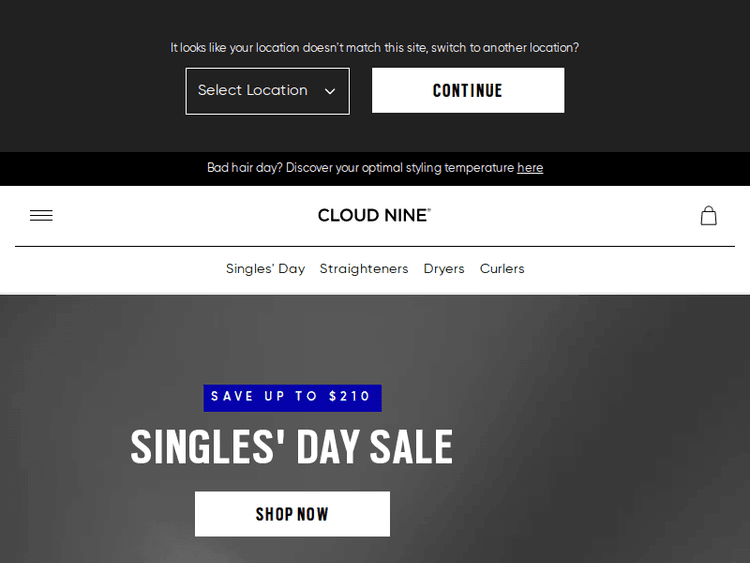
Task: Click the SINGLES' DAY SALE headline
Action: [292, 447]
